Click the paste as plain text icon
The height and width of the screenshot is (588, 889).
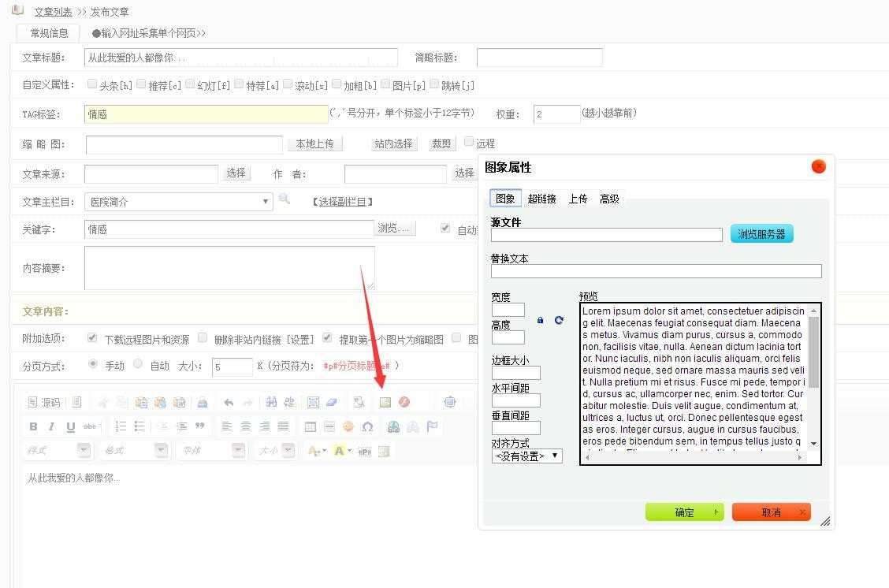[x=161, y=402]
